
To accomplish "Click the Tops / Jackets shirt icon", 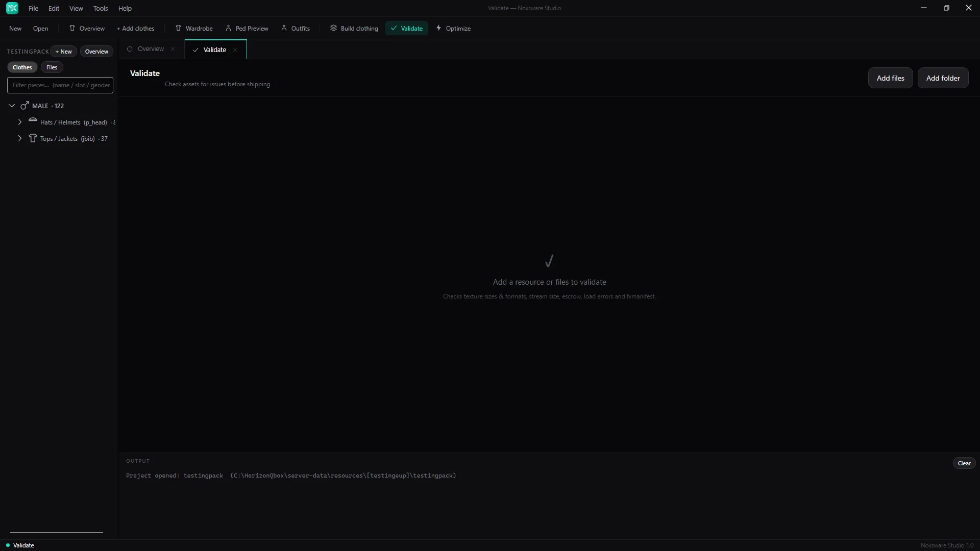I will [x=33, y=138].
